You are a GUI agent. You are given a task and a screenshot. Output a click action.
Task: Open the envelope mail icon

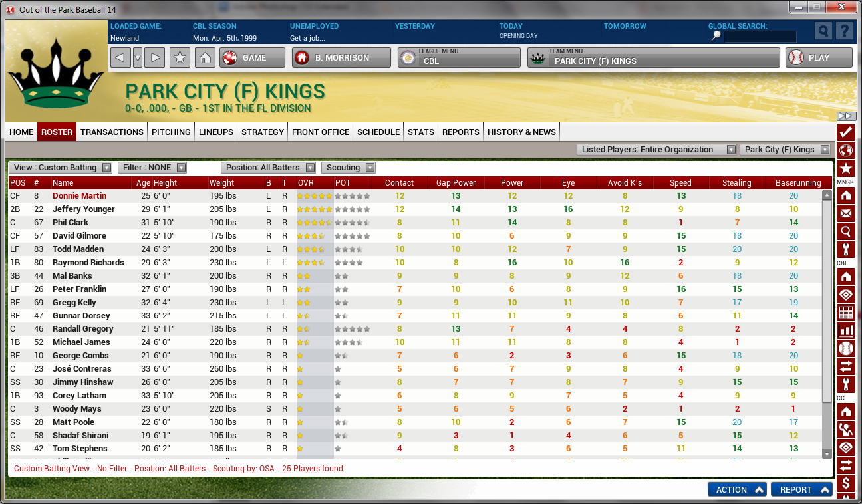pos(845,213)
